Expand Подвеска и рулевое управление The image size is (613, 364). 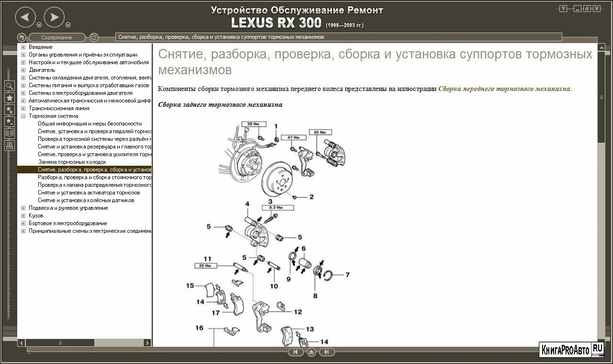[23, 208]
